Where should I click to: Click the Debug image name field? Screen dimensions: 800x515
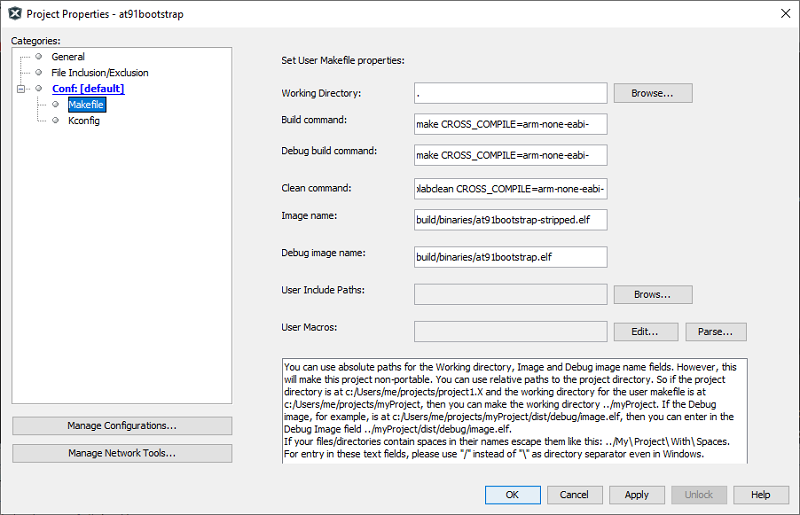(x=510, y=257)
